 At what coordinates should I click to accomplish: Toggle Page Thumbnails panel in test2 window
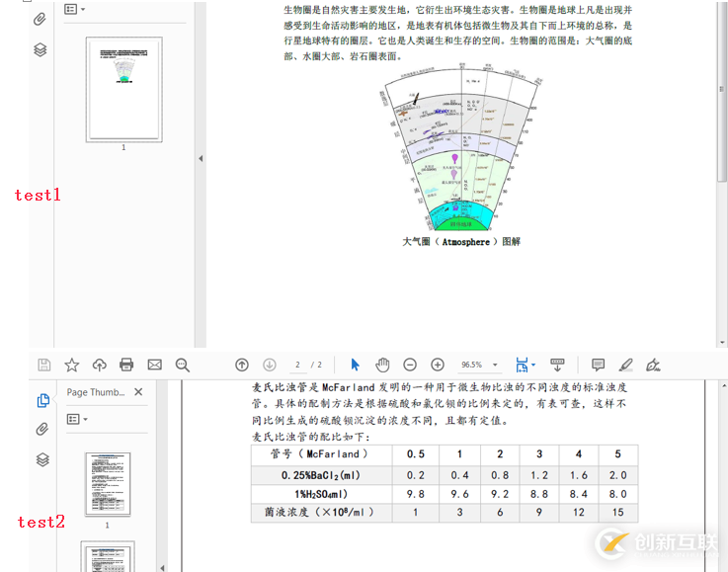[43, 400]
